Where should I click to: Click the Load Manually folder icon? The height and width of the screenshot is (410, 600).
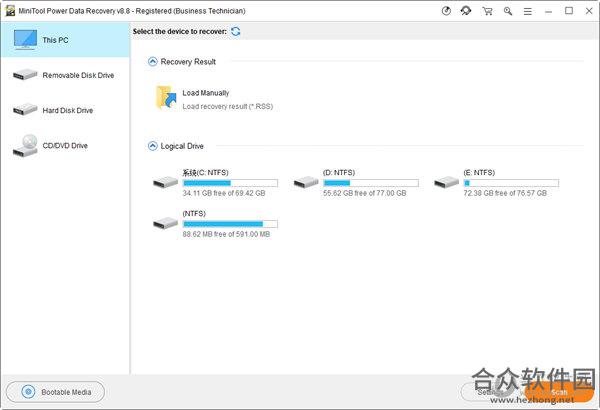pos(166,98)
